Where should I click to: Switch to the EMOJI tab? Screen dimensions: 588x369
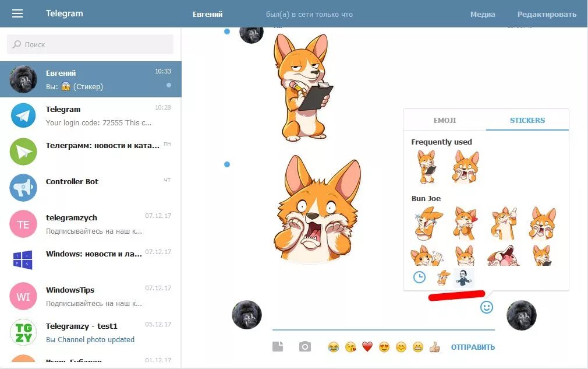445,120
